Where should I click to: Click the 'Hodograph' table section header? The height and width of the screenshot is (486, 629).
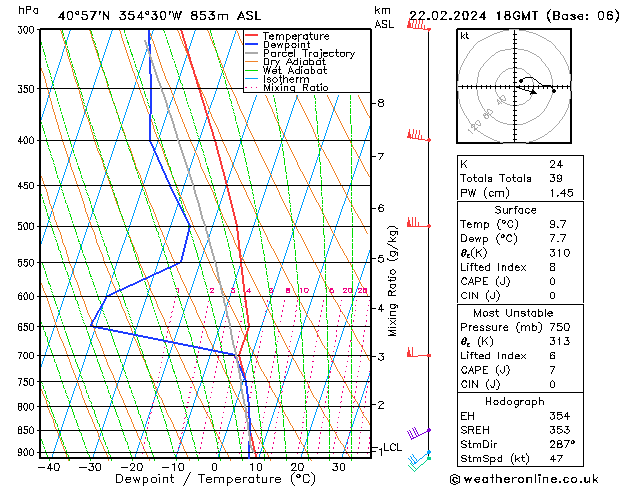click(515, 402)
